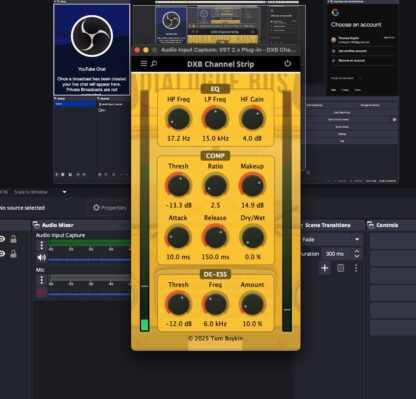Image resolution: width=416 pixels, height=399 pixels.
Task: Click the DXB Channel Strip title text
Action: point(220,64)
